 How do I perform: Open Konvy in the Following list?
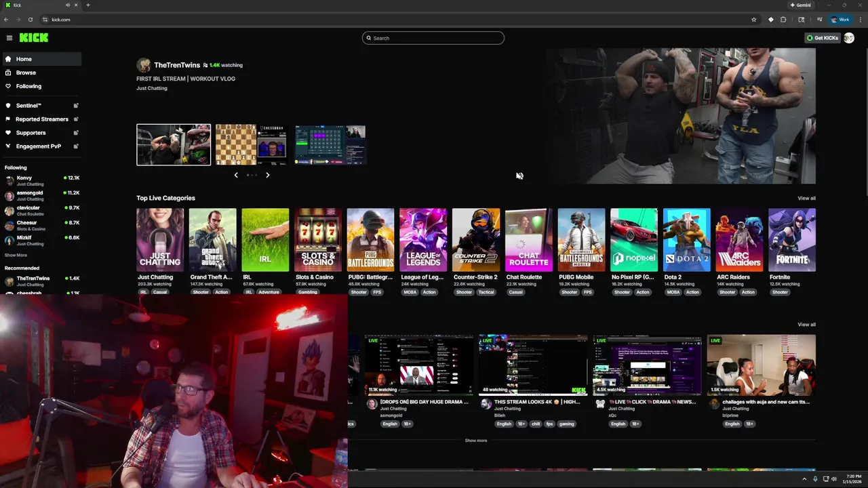point(42,180)
